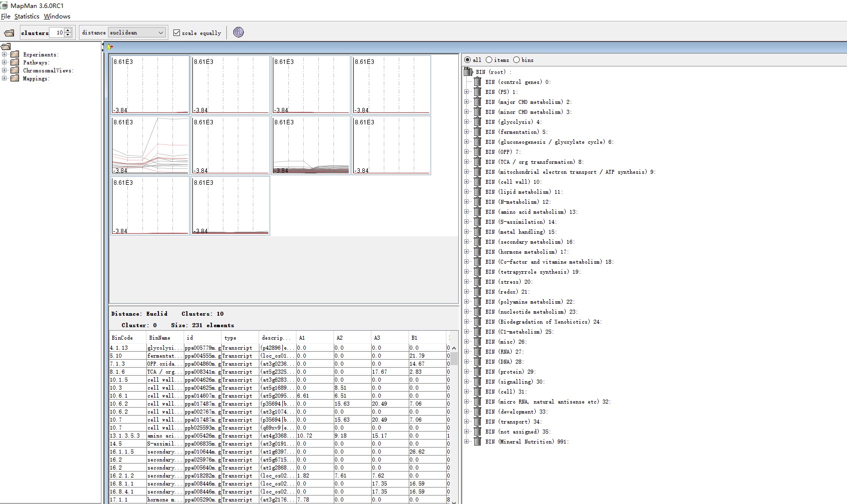The height and width of the screenshot is (504, 847).
Task: Expand the ChromosomalViews tree node
Action: [4, 70]
